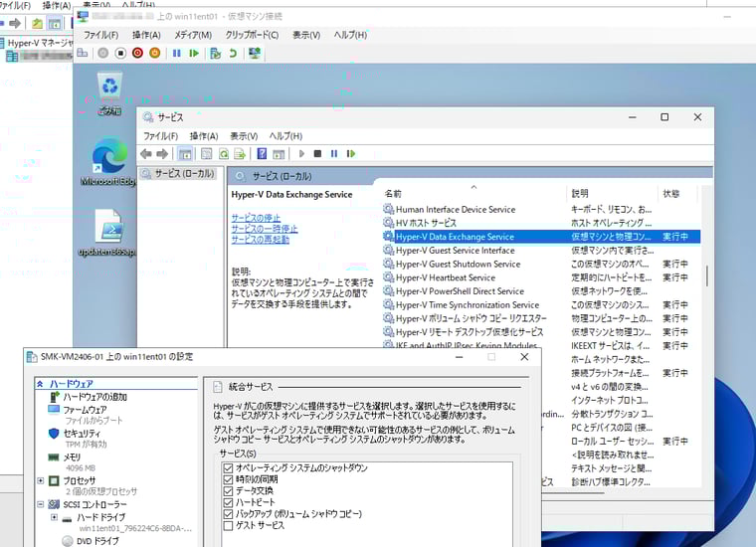
Task: Sort services by 名前 column header
Action: pos(473,193)
